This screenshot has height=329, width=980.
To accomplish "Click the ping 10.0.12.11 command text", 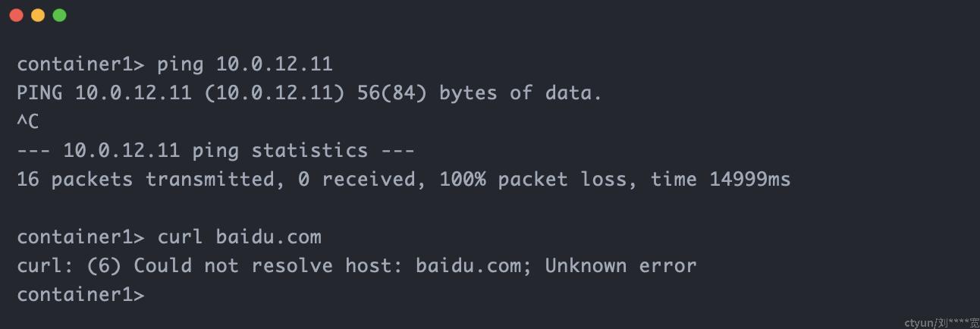I will pyautogui.click(x=245, y=64).
